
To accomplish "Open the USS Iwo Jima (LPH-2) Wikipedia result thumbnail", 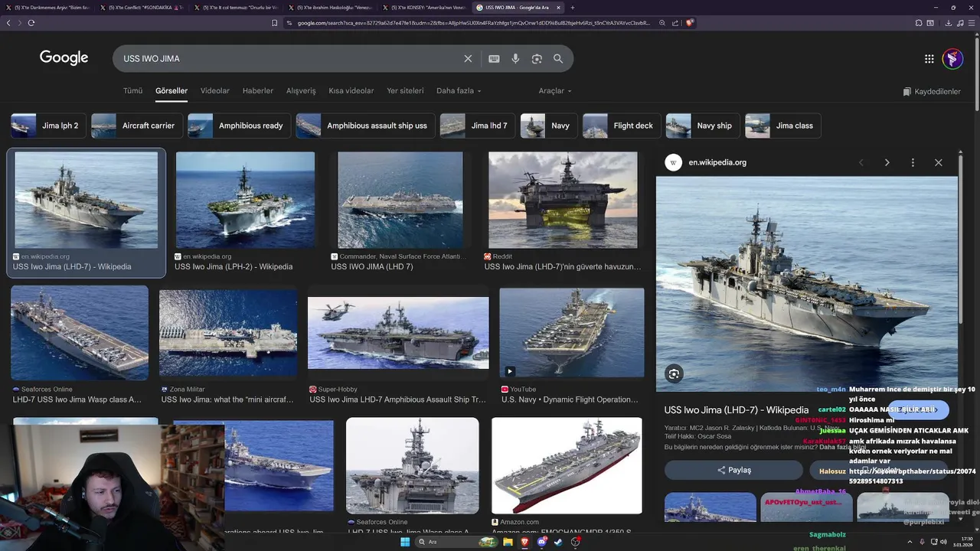I will tap(245, 200).
